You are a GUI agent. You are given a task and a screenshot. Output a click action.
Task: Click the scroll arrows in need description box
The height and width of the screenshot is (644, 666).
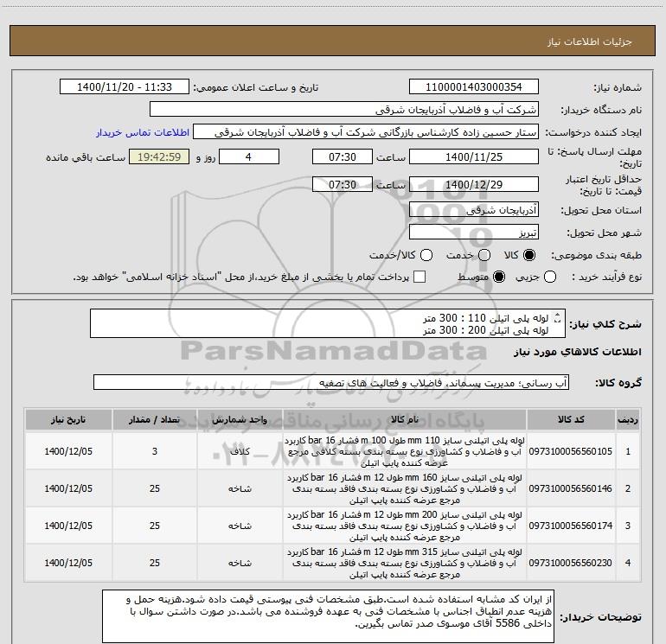[x=558, y=317]
